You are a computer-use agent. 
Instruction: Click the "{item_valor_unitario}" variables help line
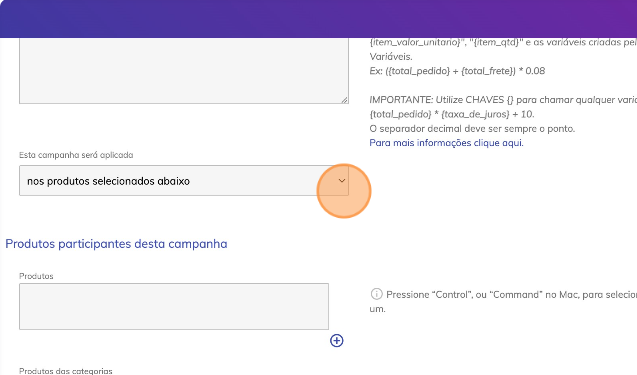[x=503, y=42]
